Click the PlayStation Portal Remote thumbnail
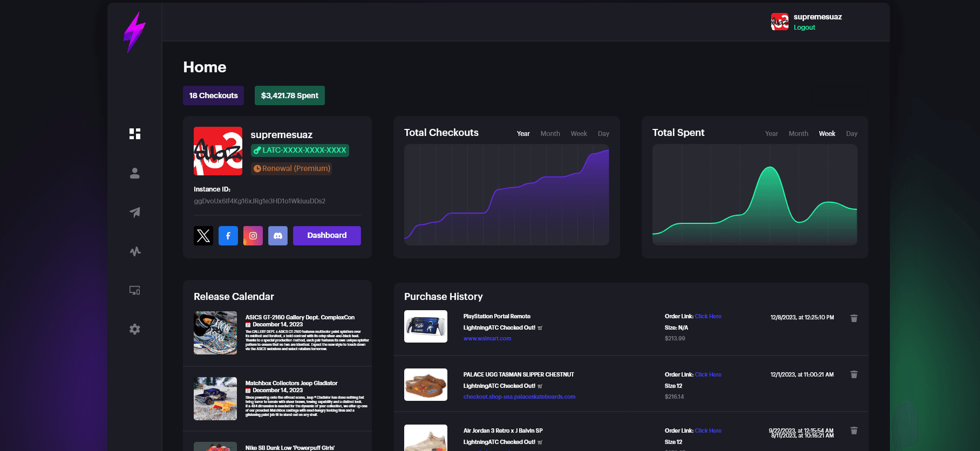 tap(426, 326)
